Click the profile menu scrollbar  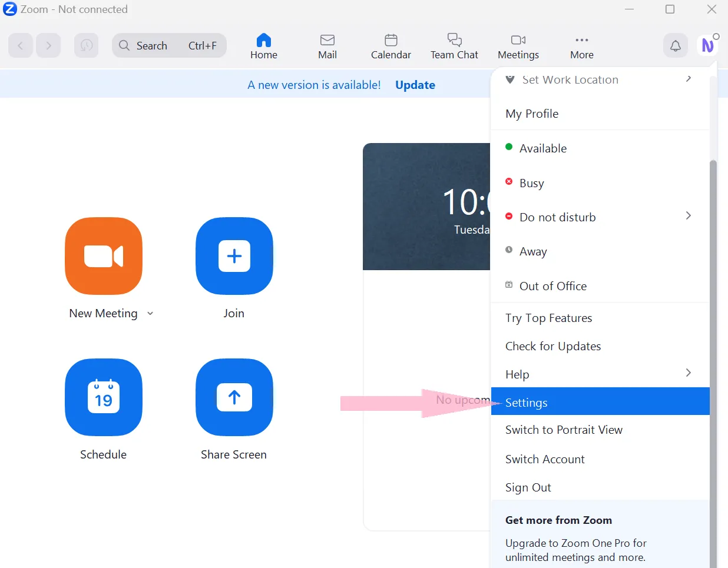[713, 363]
